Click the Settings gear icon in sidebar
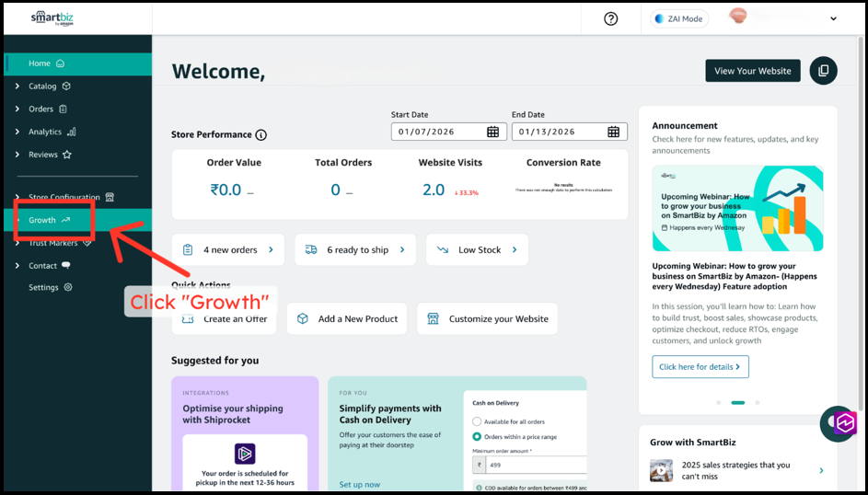 68,287
